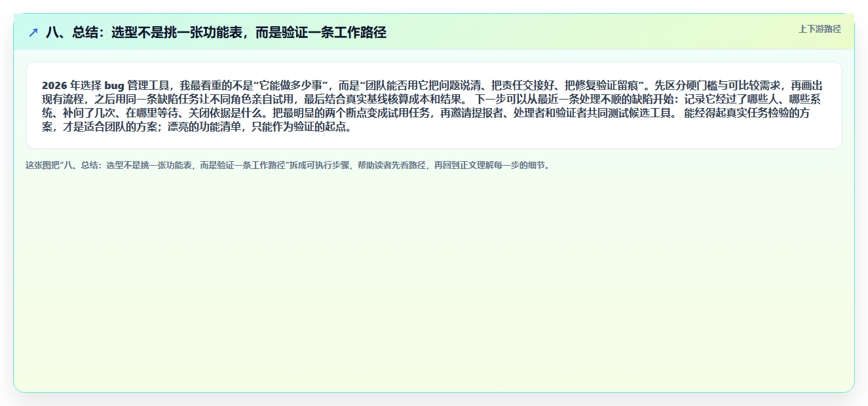Click the heading 八、总结：选型不是挑一张功能表
Viewport: 868px width, 406px height.
pyautogui.click(x=216, y=33)
